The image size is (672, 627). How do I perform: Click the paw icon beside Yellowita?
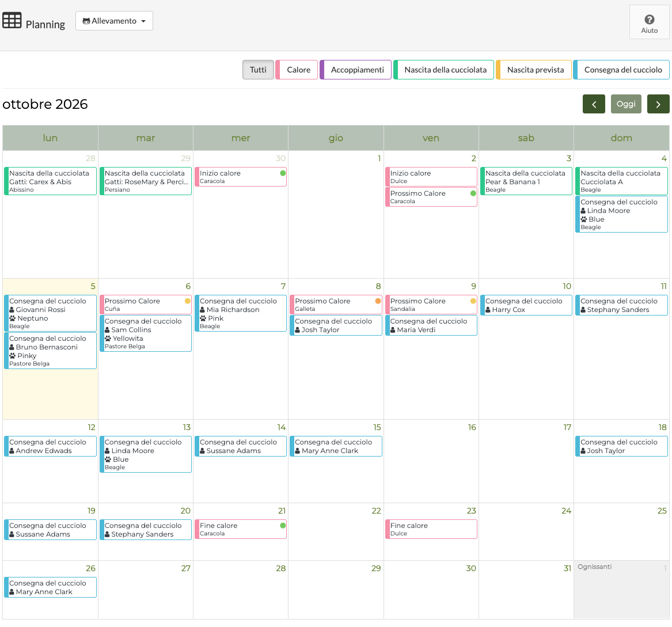tap(108, 339)
